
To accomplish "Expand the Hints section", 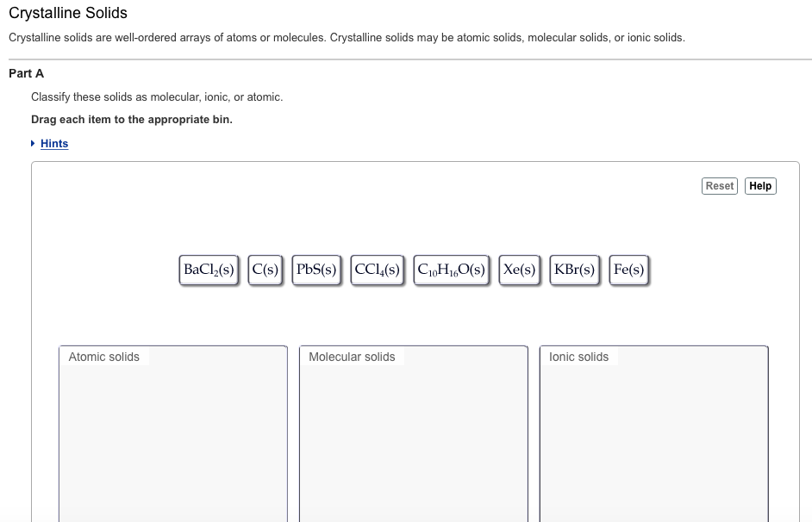I will point(54,143).
